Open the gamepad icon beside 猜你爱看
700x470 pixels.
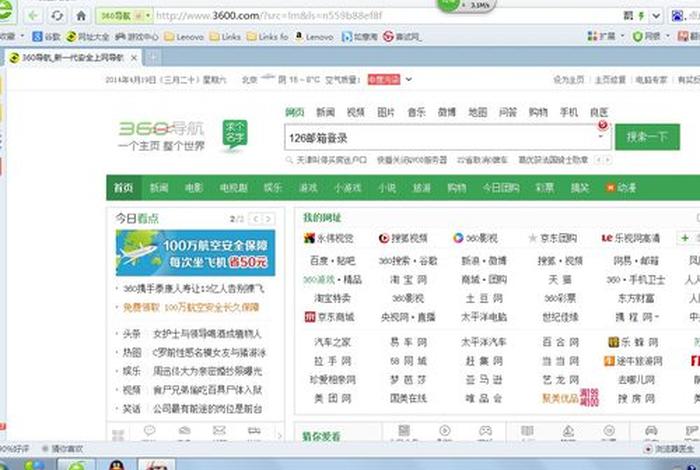[x=485, y=430]
